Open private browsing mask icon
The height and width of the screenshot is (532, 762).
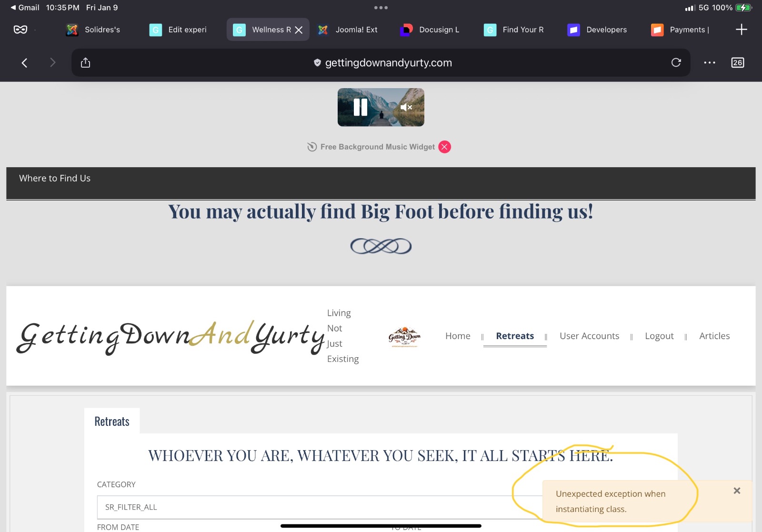coord(20,30)
